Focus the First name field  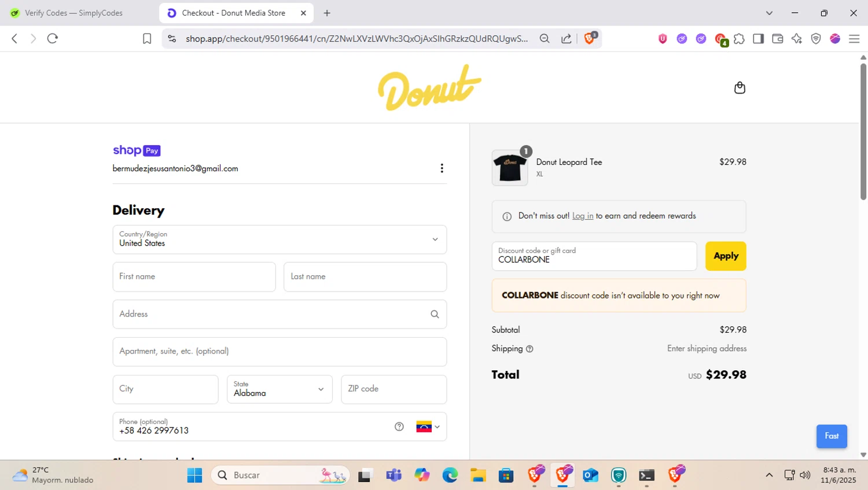194,277
